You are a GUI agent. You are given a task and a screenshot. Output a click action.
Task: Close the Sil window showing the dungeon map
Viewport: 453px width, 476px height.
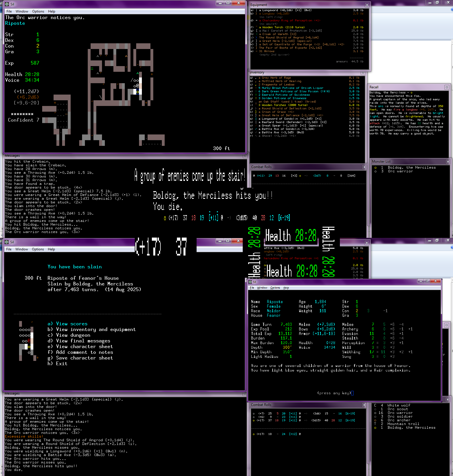238,3
